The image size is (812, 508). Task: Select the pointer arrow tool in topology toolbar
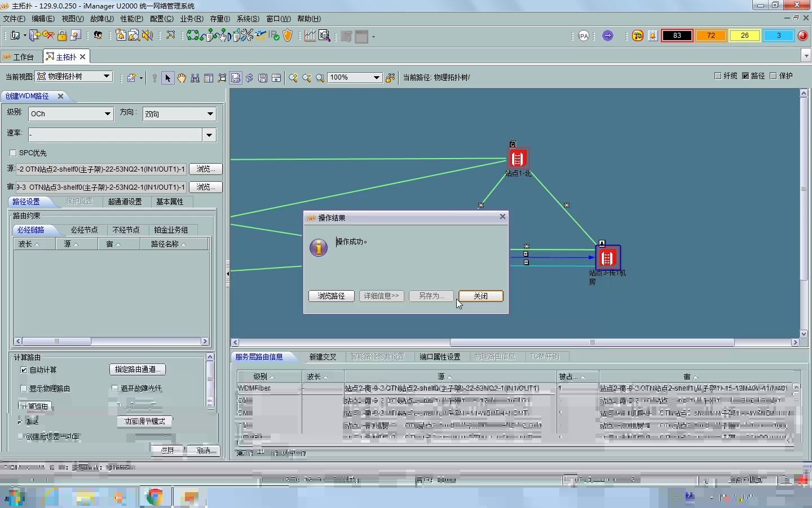tap(167, 78)
